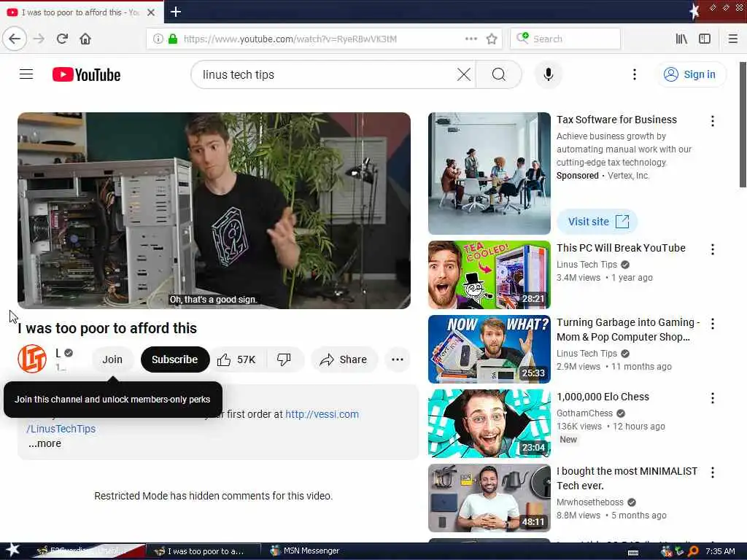Click the green padlock security icon
Screen dimensions: 747x560
[x=172, y=39]
